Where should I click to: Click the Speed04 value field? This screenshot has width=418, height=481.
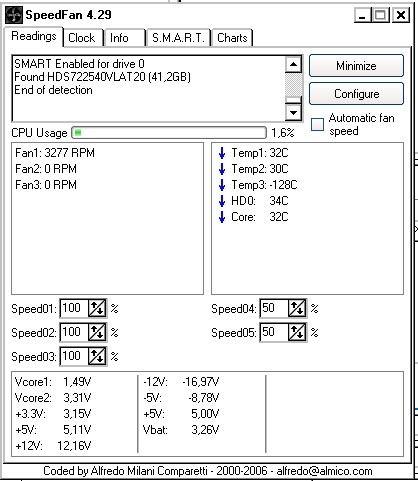coord(274,308)
